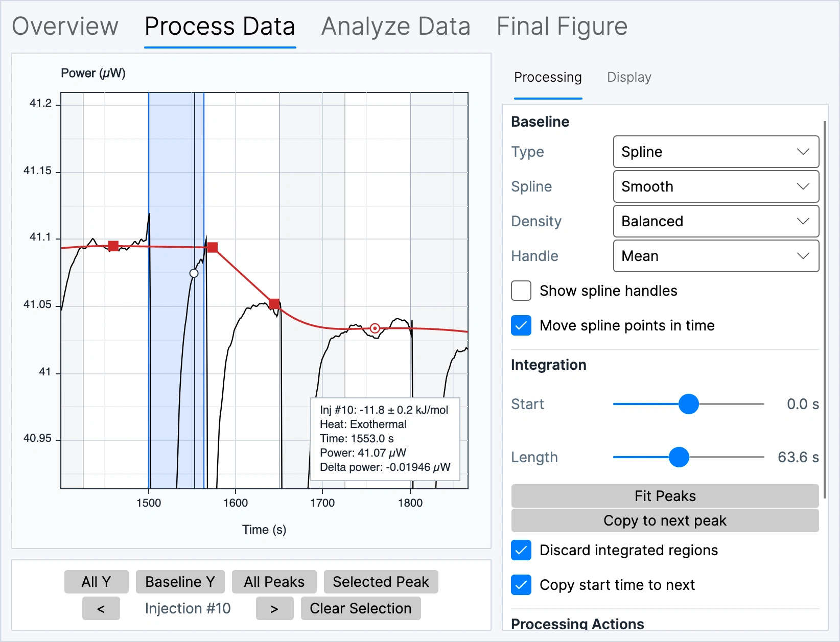Screen dimensions: 840x642
Task: Click the All Y zoom button
Action: [96, 582]
